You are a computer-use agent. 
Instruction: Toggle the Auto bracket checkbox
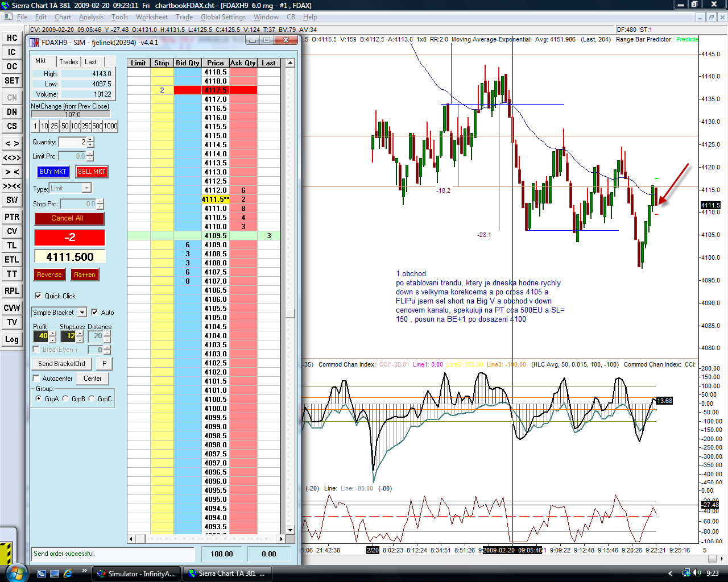(94, 312)
